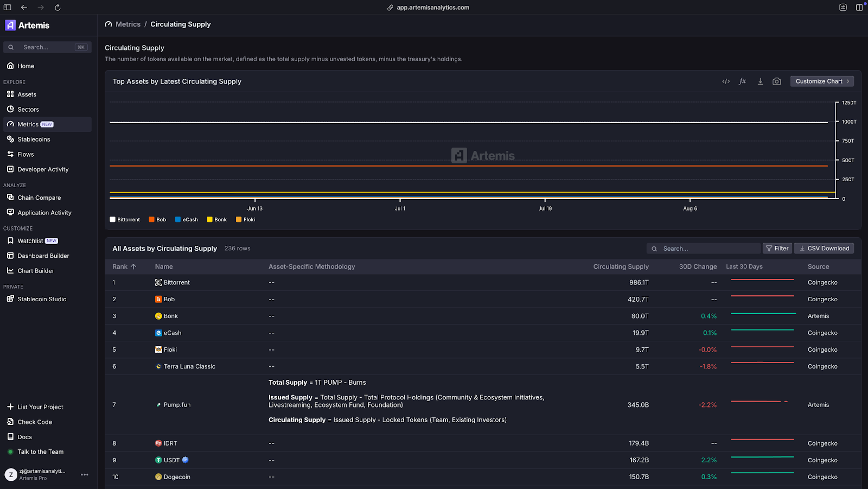Click the Home icon in sidebar
This screenshot has height=489, width=868.
tap(10, 66)
